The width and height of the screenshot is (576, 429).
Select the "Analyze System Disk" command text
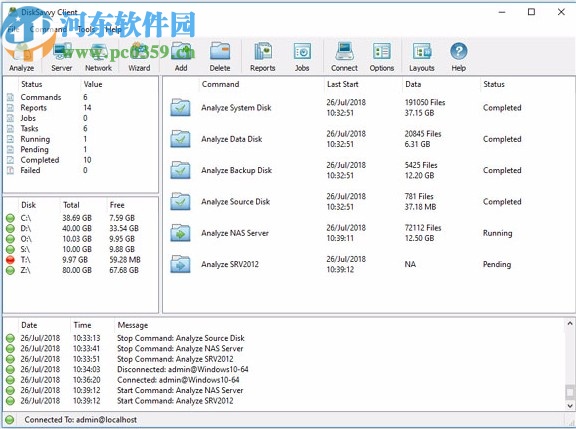236,108
